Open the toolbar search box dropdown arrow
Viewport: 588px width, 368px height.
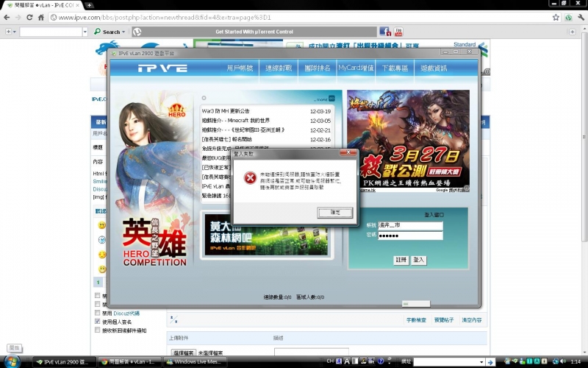pyautogui.click(x=85, y=32)
